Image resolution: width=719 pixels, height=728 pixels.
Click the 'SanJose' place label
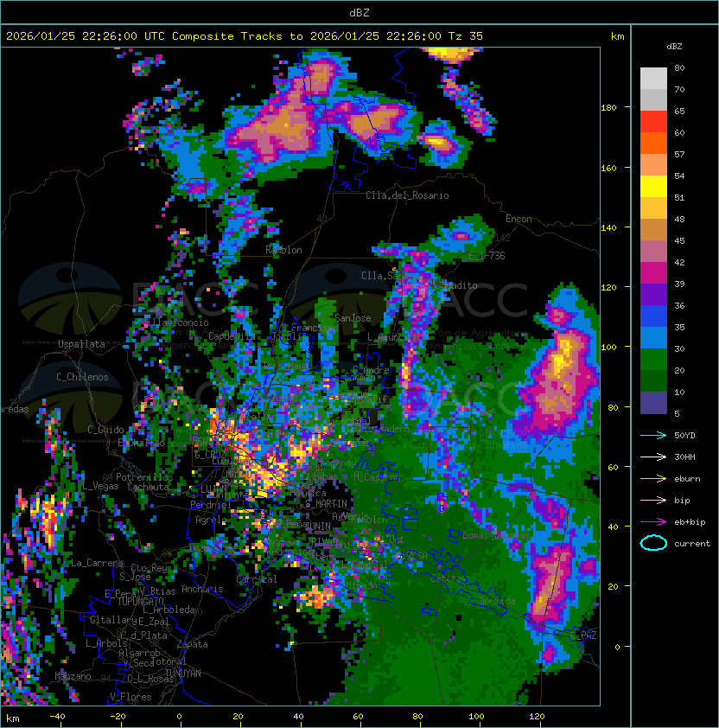[x=353, y=318]
